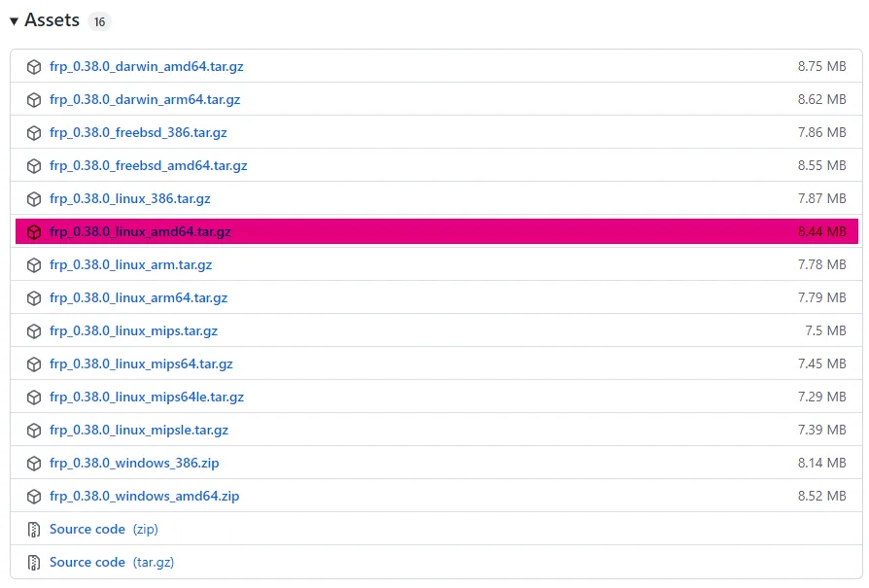Click zip file icon beside Source code (zip)
This screenshot has width=869, height=588.
[x=34, y=530]
